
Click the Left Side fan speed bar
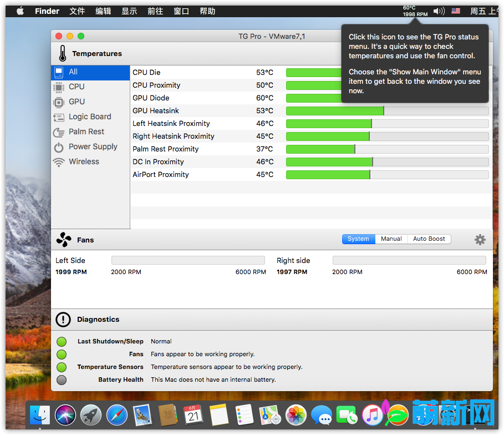pos(188,260)
